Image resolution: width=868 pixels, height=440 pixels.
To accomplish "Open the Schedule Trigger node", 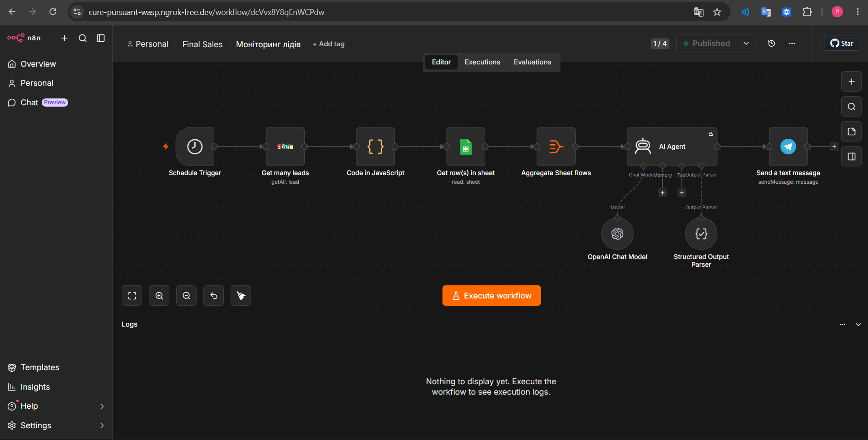I will (195, 147).
